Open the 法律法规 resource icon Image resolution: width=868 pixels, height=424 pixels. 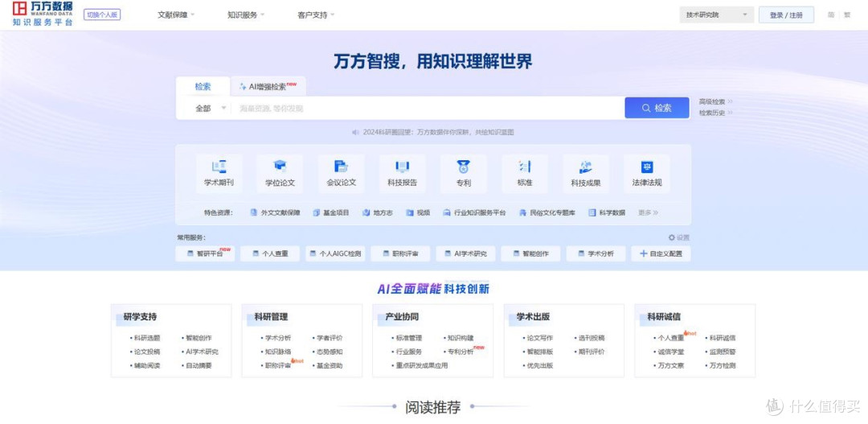[646, 167]
